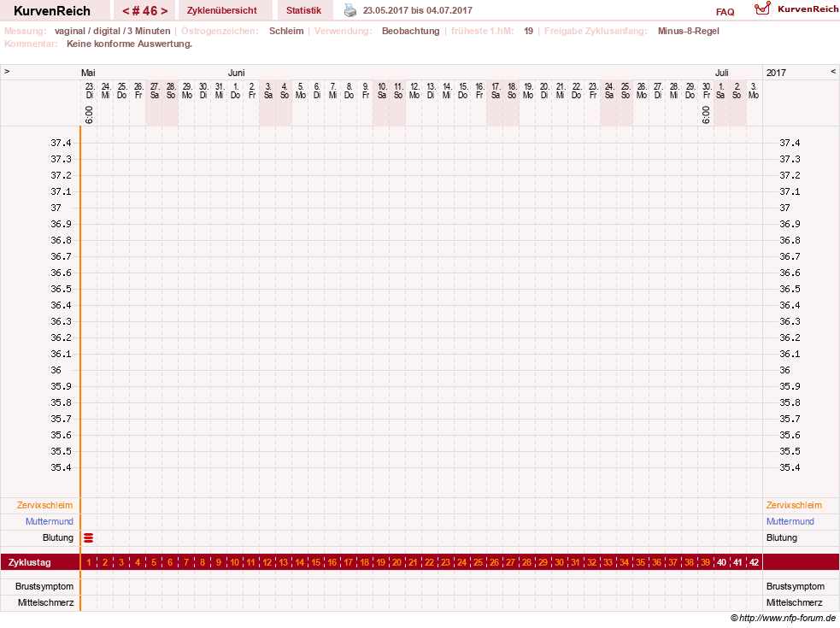Click Zyklustag number 1

click(x=89, y=562)
